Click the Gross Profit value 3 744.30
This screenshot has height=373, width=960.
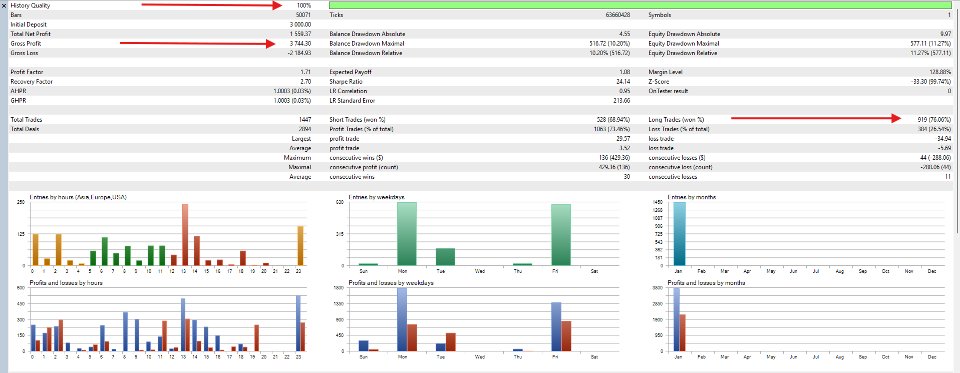(300, 44)
